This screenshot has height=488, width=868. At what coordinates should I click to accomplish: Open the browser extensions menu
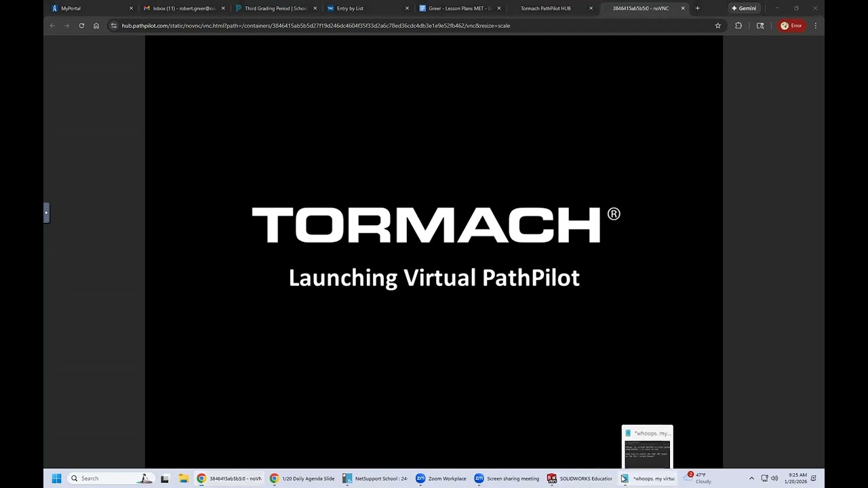coord(738,26)
